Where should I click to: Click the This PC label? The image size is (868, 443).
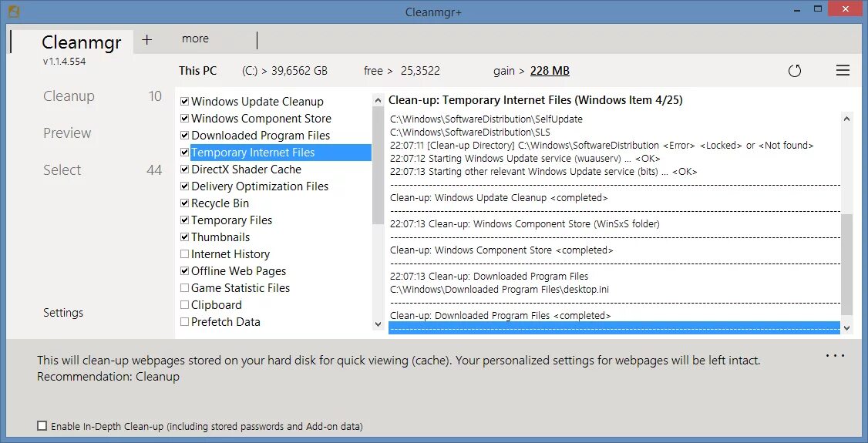pyautogui.click(x=197, y=71)
